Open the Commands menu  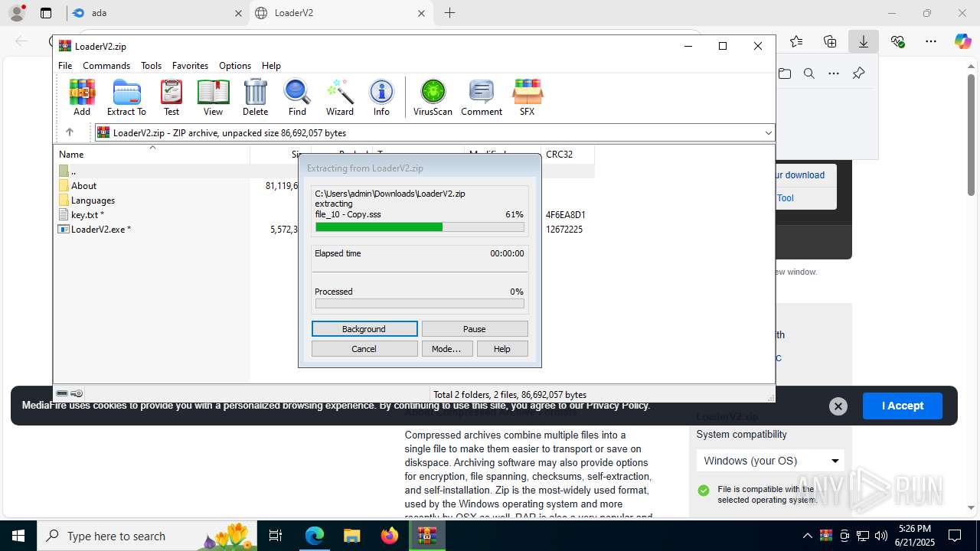[x=106, y=66]
